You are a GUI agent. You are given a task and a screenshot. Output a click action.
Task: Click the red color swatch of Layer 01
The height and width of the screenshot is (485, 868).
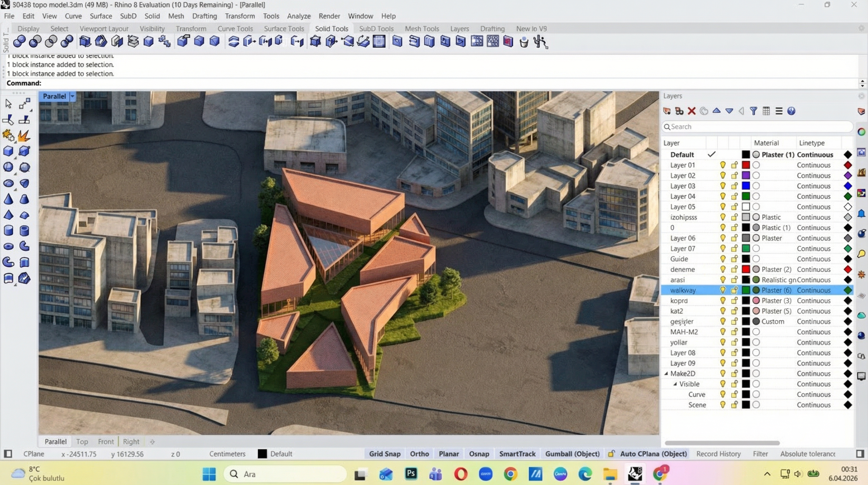click(746, 165)
